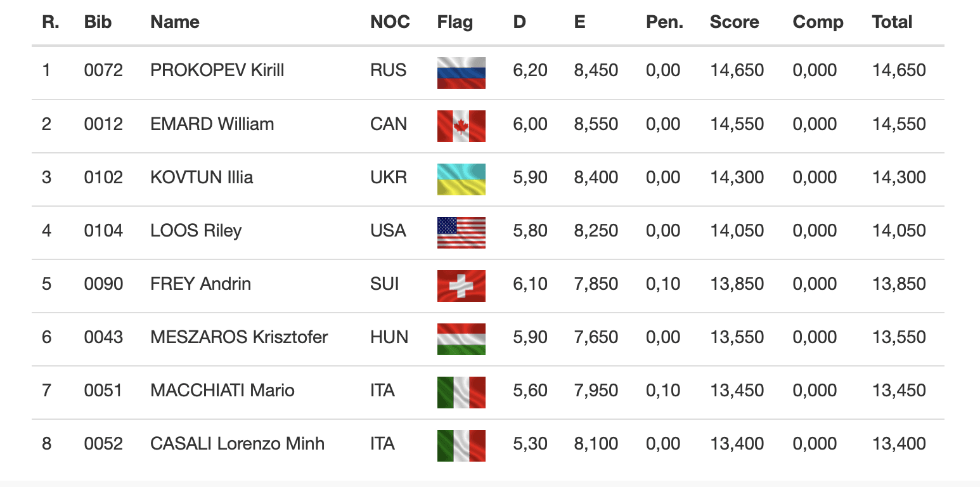Click the Pen. column header
The image size is (980, 487).
[x=664, y=22]
